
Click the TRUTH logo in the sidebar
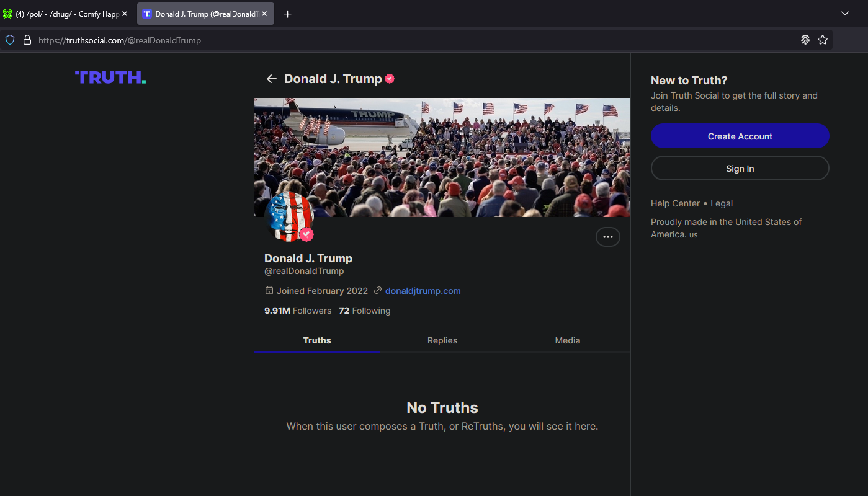110,77
